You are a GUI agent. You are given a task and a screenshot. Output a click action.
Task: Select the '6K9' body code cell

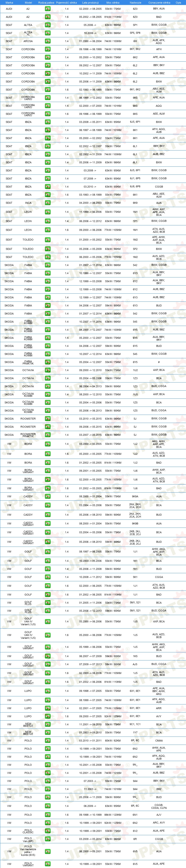point(135,203)
